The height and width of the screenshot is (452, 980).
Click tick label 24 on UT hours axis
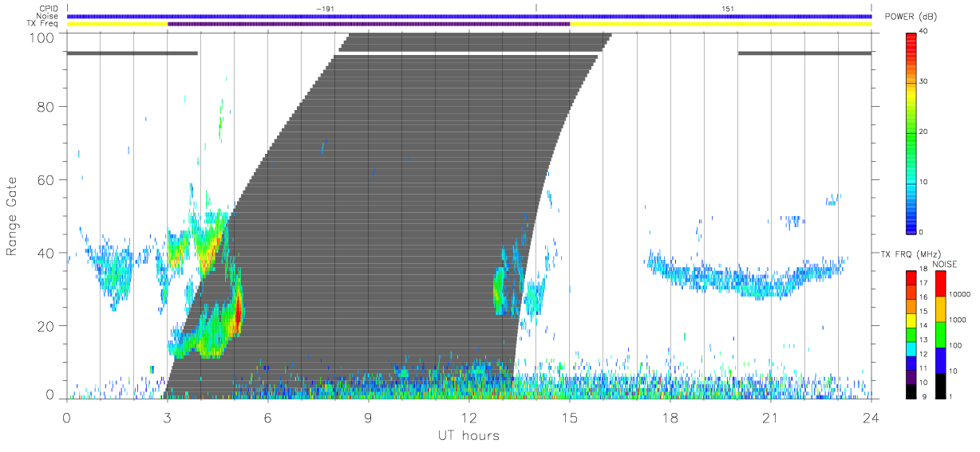tap(871, 417)
